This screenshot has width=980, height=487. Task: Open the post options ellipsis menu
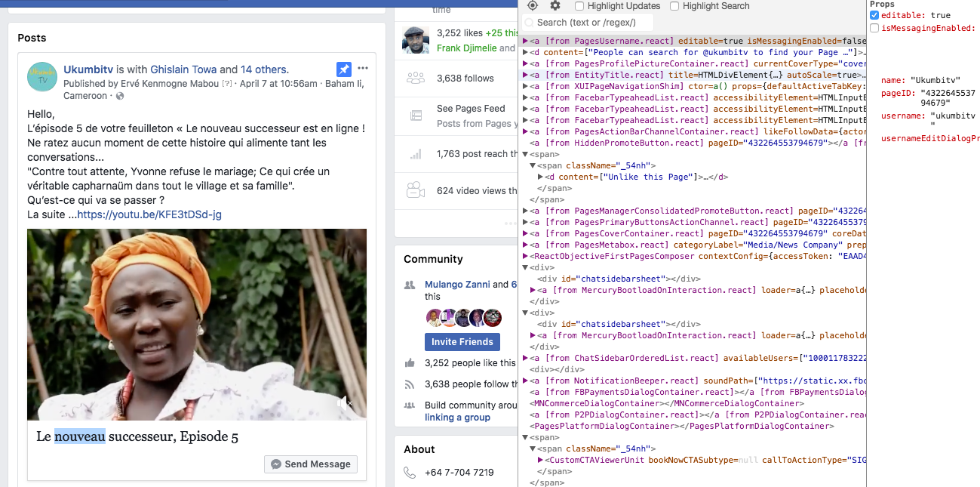(363, 68)
